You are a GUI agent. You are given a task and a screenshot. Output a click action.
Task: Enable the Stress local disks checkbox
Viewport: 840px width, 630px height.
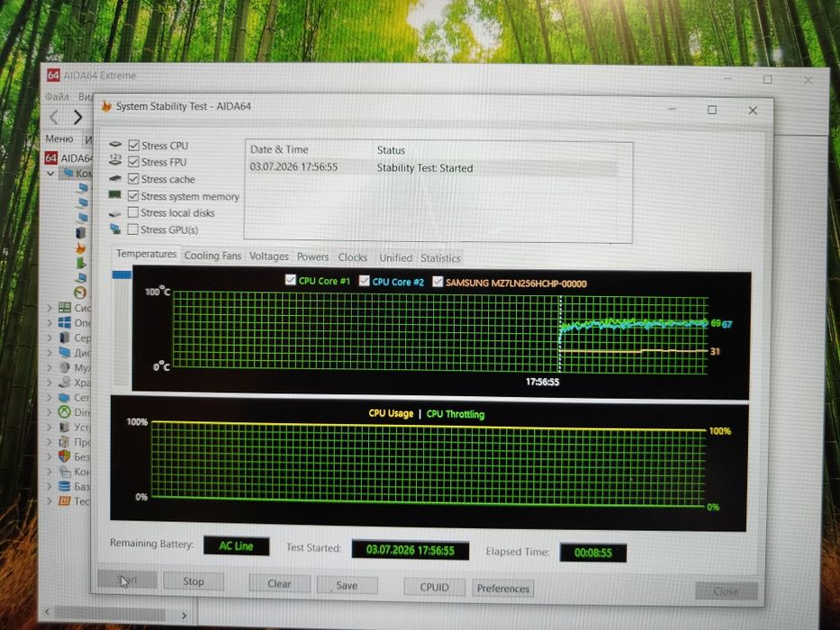tap(133, 212)
